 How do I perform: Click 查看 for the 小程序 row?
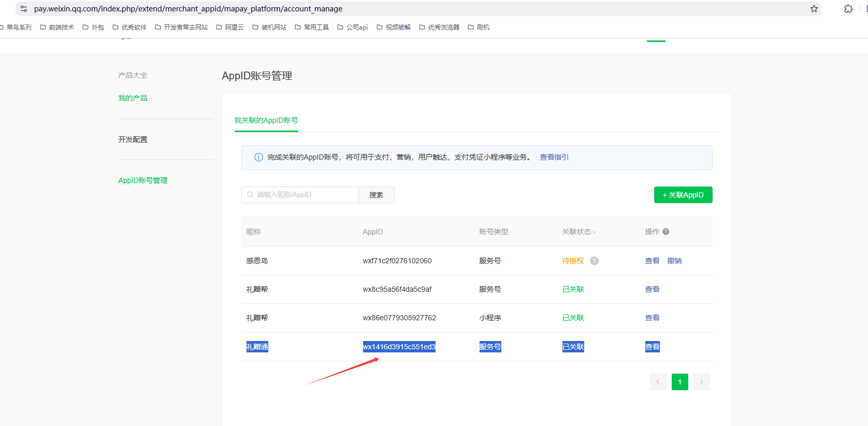point(652,318)
